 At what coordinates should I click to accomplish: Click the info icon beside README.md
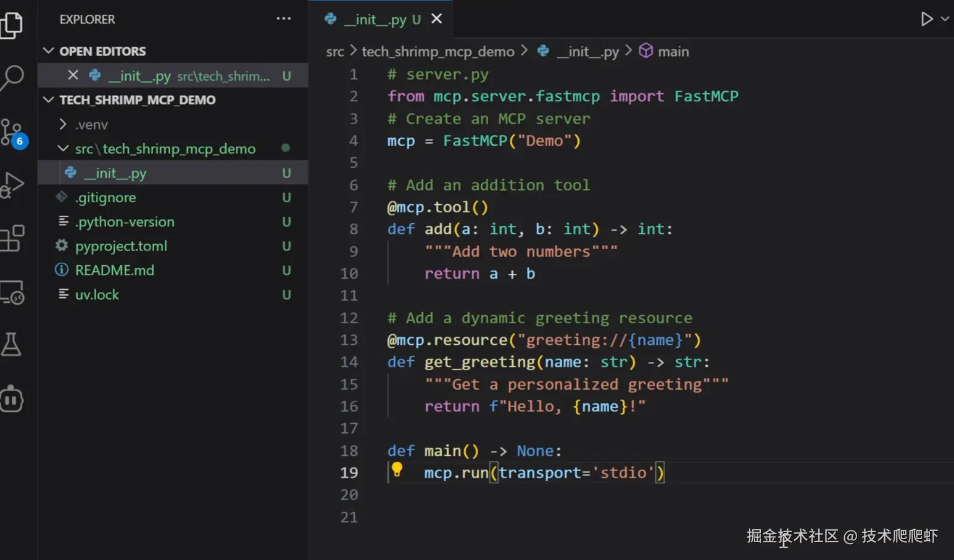coord(62,270)
